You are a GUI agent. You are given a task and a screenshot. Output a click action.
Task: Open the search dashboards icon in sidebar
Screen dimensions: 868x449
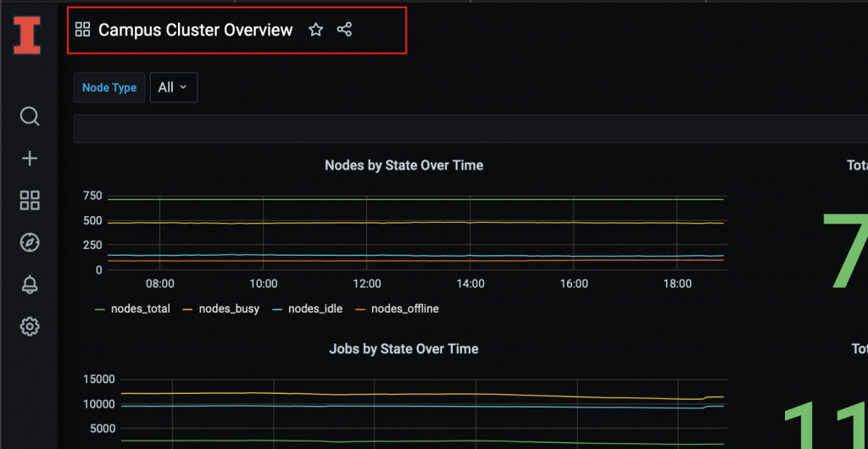click(30, 117)
